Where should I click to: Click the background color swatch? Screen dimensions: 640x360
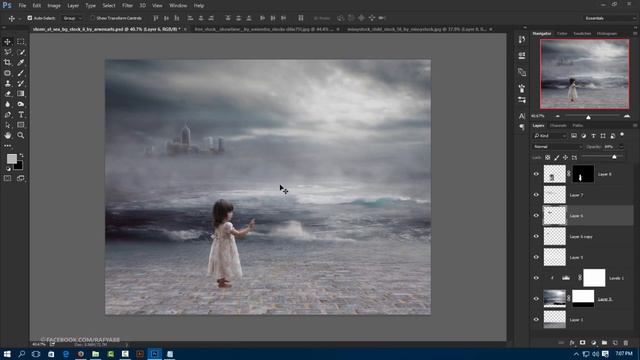(19, 166)
